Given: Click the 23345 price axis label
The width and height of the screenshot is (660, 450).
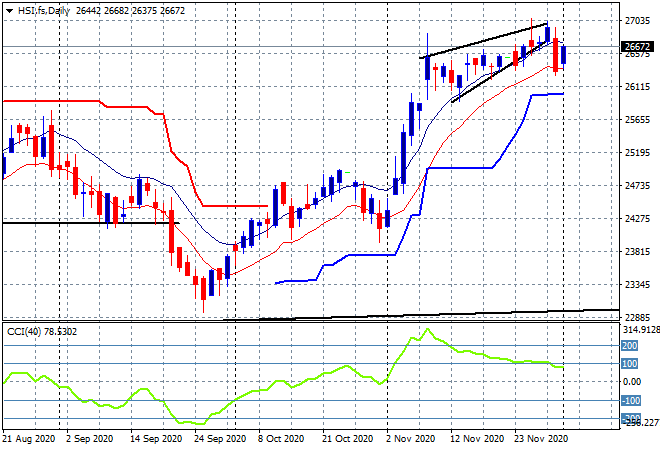Looking at the screenshot, I should click(x=637, y=285).
